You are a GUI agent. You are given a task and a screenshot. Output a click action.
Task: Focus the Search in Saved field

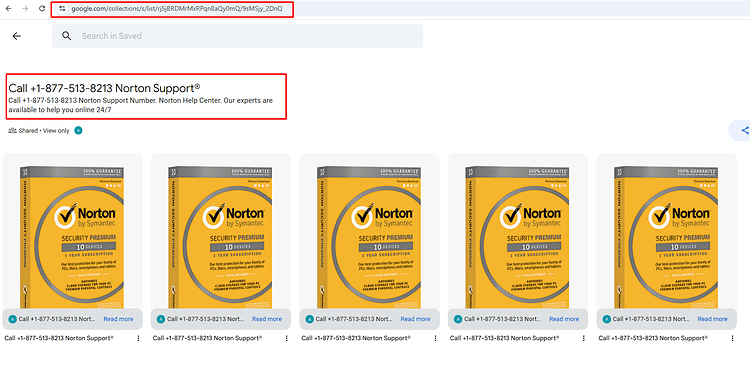(x=238, y=36)
